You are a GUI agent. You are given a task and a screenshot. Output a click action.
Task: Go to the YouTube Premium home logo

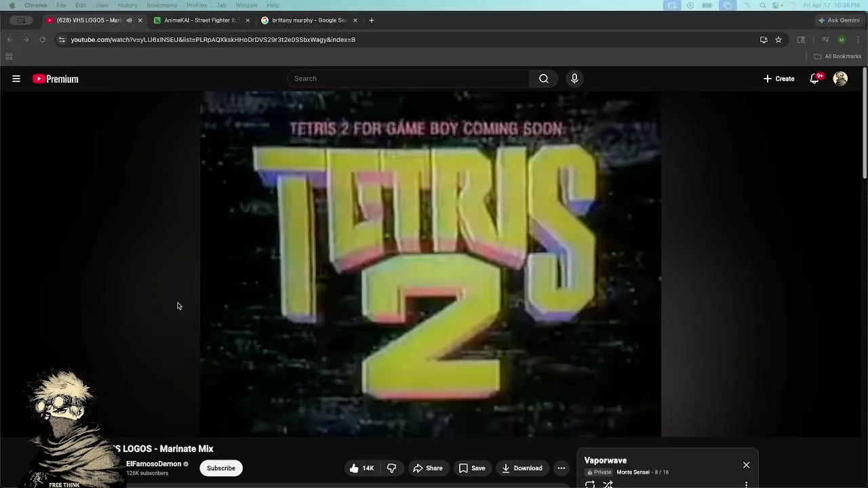tap(56, 79)
